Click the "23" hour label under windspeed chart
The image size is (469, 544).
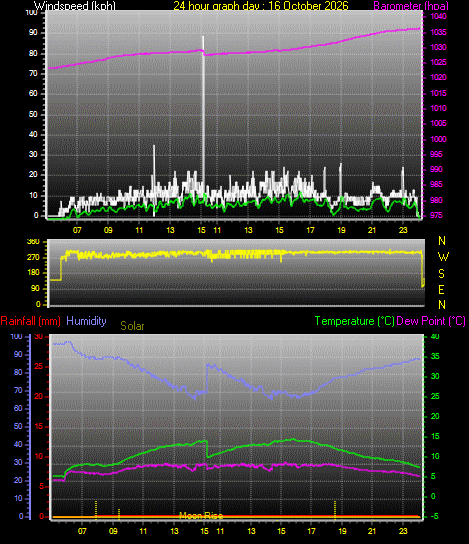coord(403,230)
